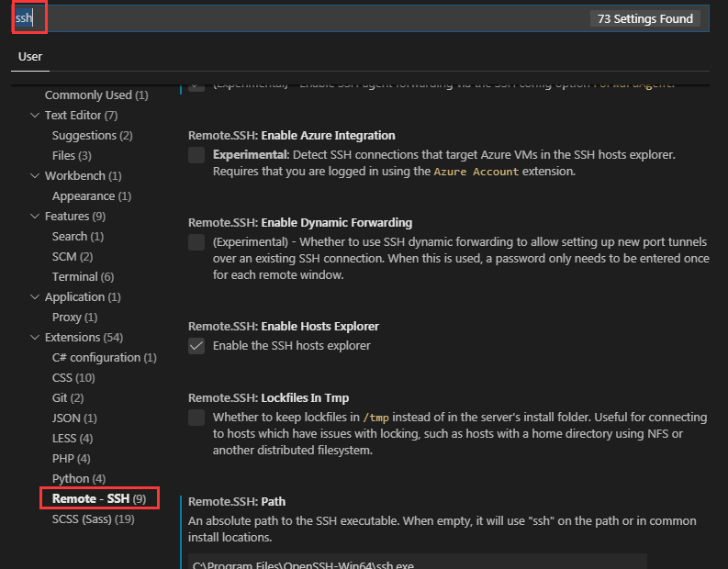
Task: Click the Enable Hosts Explorer setting title
Action: coord(284,327)
